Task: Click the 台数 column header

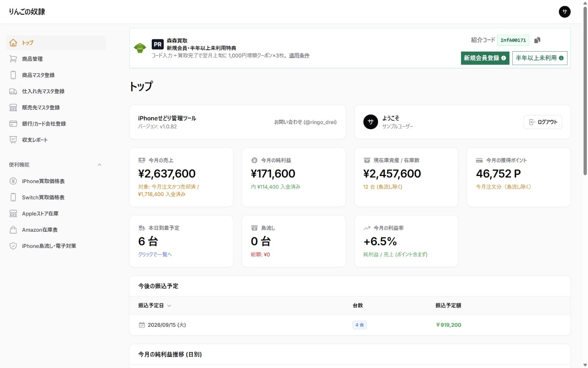Action: tap(358, 306)
